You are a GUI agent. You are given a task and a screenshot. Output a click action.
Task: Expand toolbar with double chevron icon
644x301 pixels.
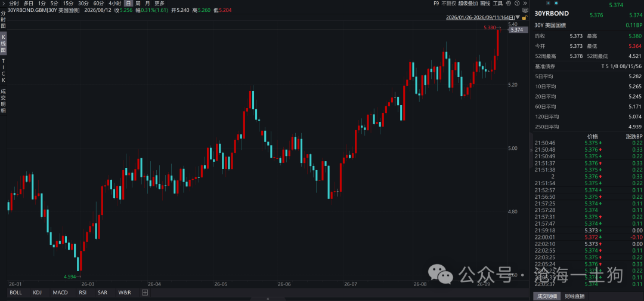pos(525,3)
